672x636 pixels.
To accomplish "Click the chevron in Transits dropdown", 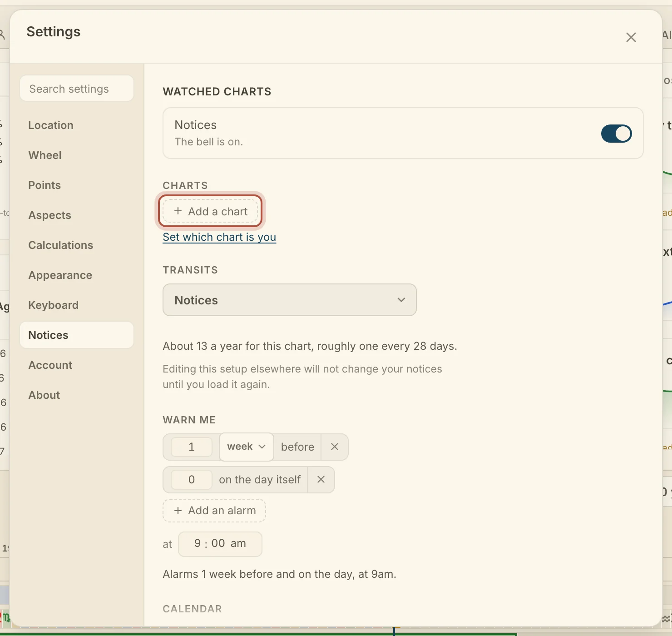I will (401, 300).
